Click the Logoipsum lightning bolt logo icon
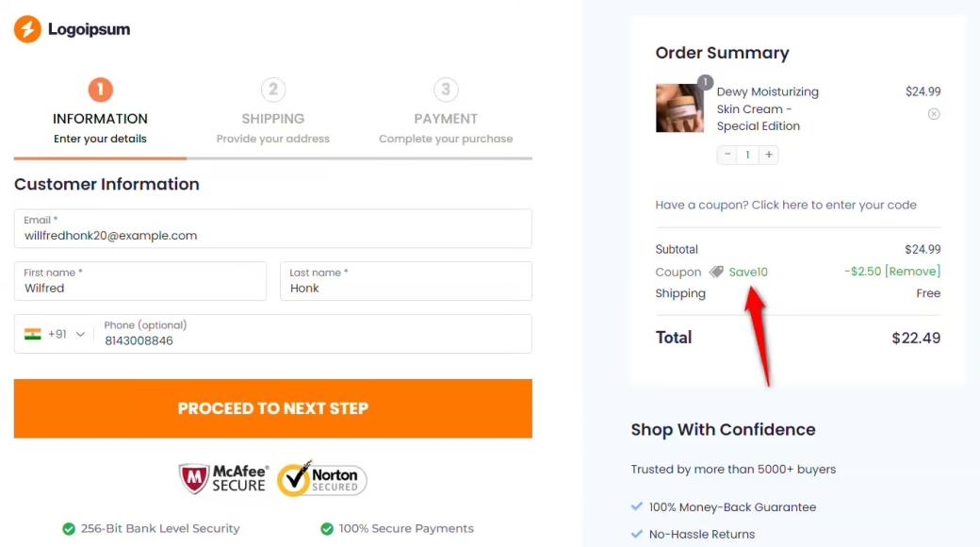 coord(25,29)
